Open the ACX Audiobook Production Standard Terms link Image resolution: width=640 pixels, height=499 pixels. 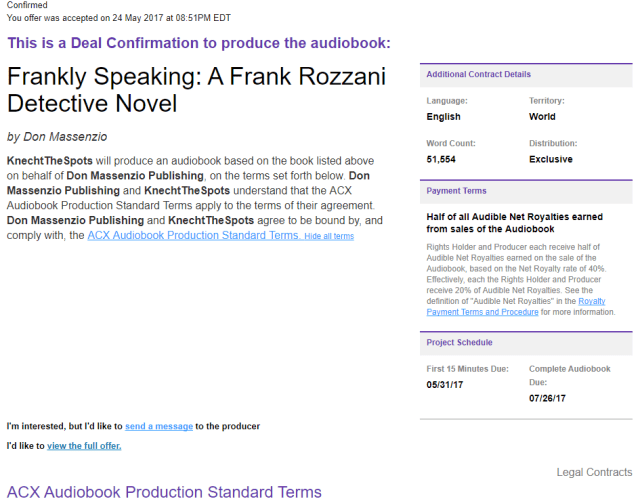(x=193, y=236)
